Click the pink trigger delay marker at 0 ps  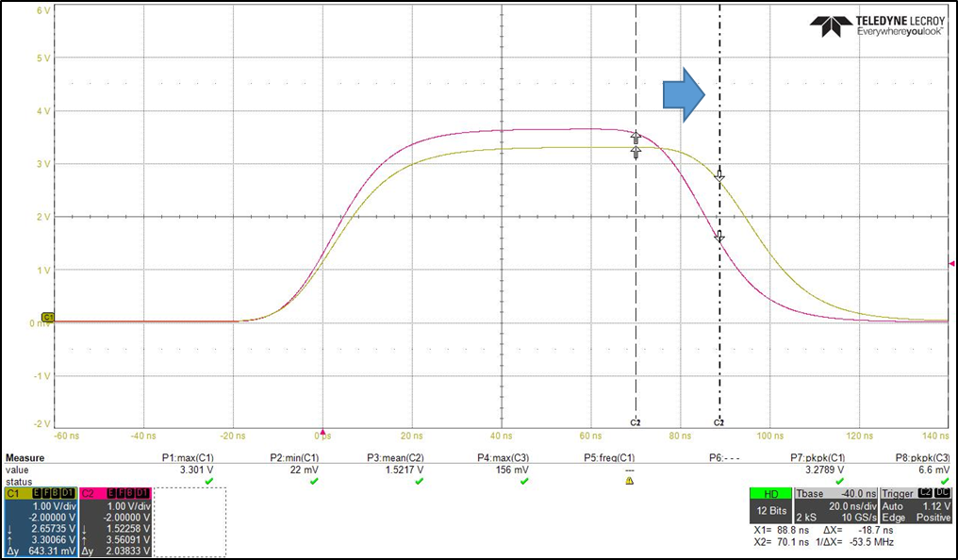[322, 432]
